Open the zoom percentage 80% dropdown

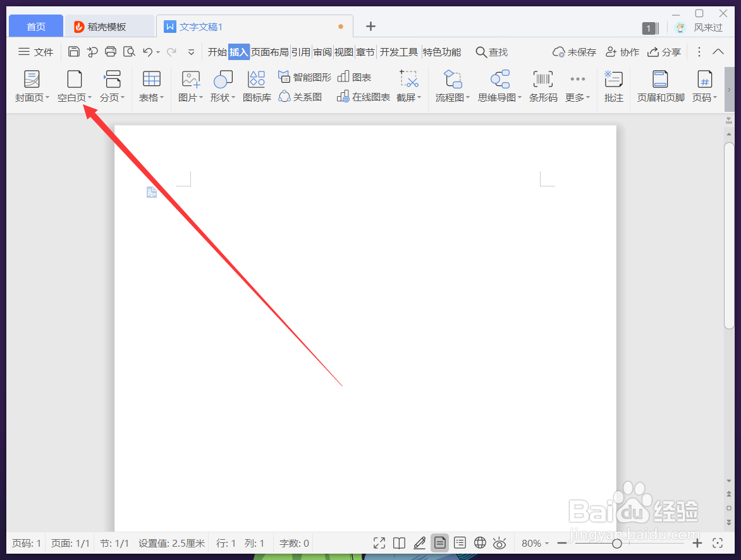click(x=535, y=544)
